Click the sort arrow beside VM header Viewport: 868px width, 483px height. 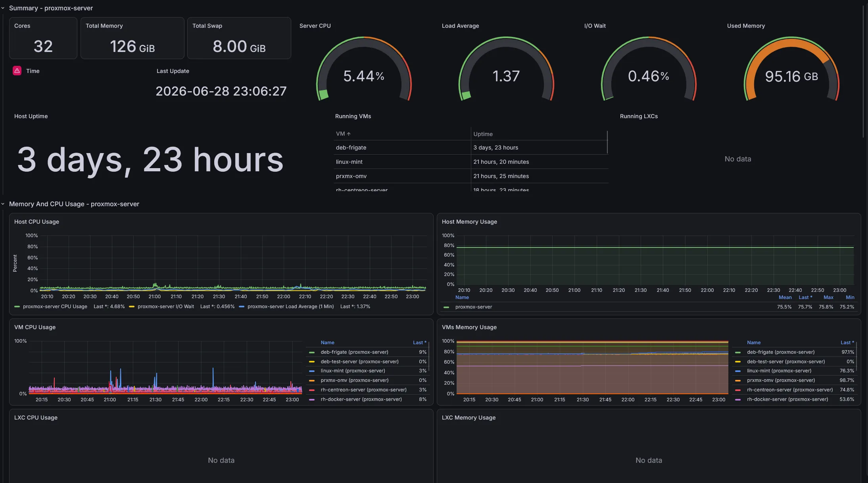pyautogui.click(x=349, y=134)
